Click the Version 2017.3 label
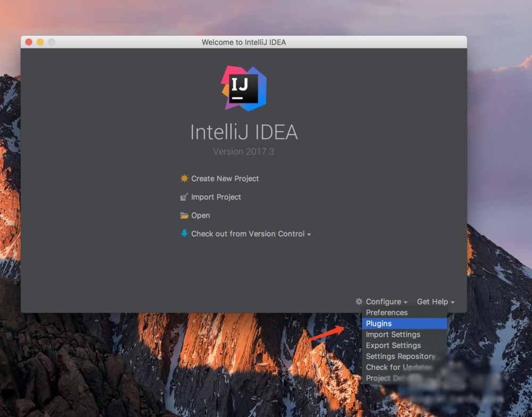The height and width of the screenshot is (417, 532). pos(243,151)
